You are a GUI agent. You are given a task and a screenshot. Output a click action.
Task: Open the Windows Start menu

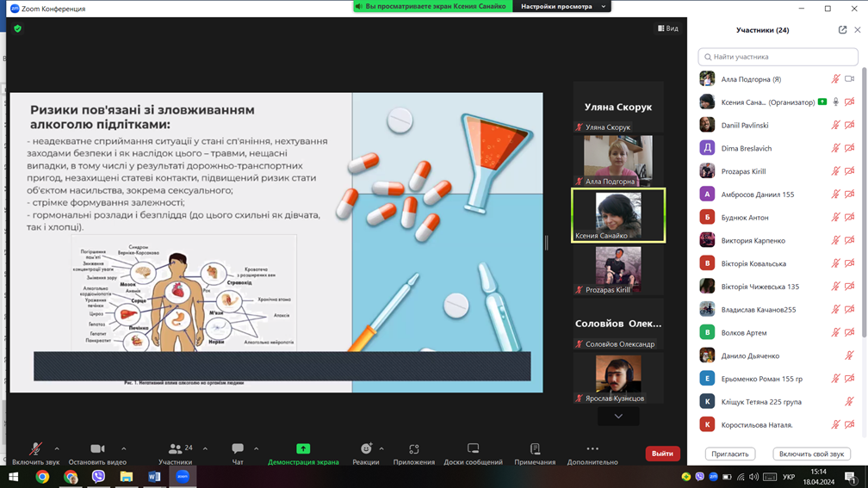click(13, 477)
